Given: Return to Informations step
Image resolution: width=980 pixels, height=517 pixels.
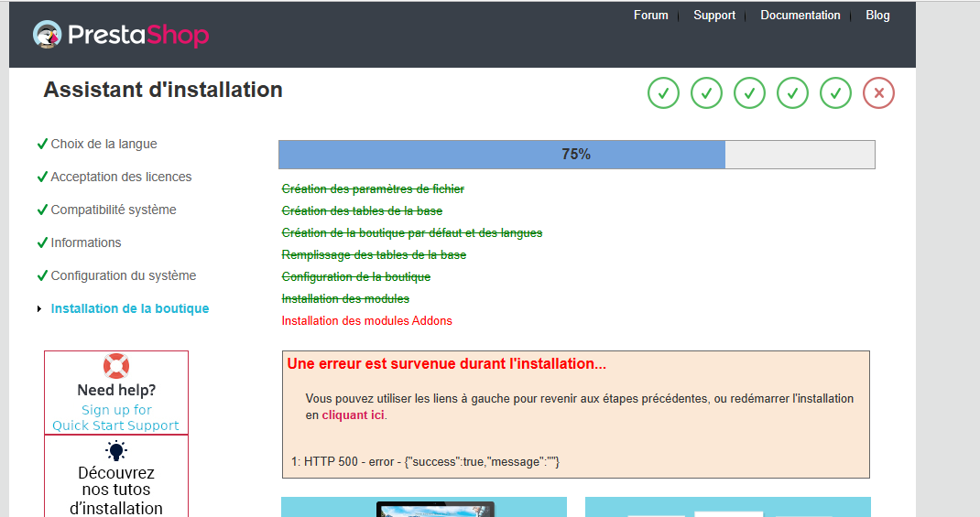Looking at the screenshot, I should (x=85, y=242).
